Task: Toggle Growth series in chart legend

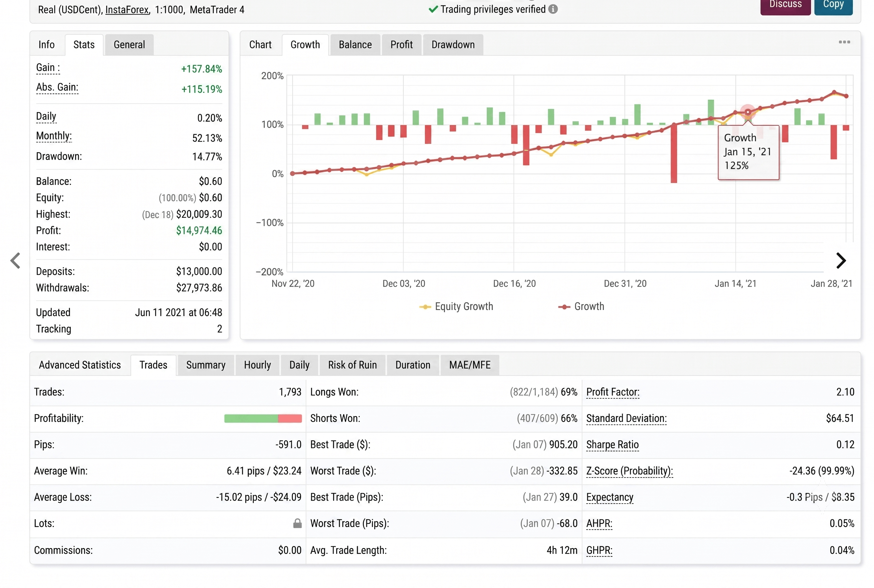Action: (x=581, y=306)
